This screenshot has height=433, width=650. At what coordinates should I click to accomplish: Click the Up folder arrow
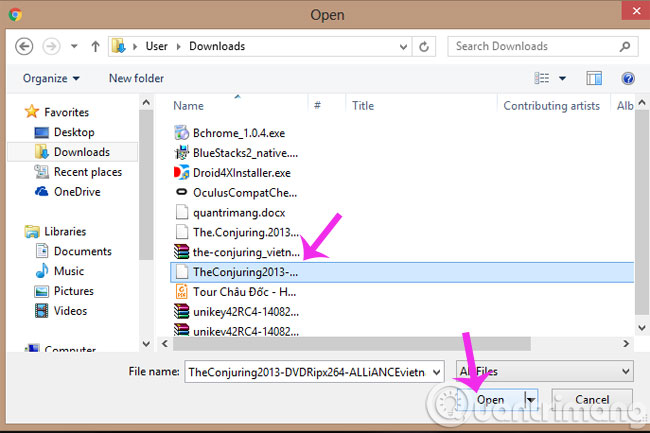coord(95,46)
